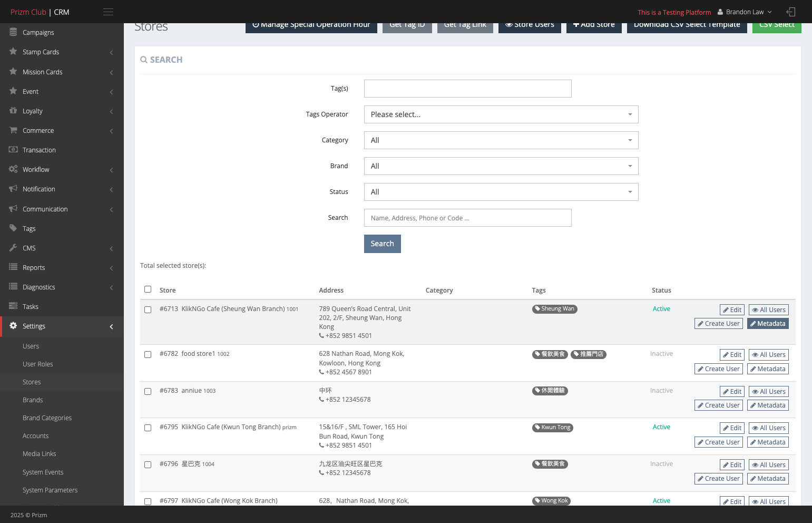
Task: Click Edit for store #6713
Action: tap(732, 310)
